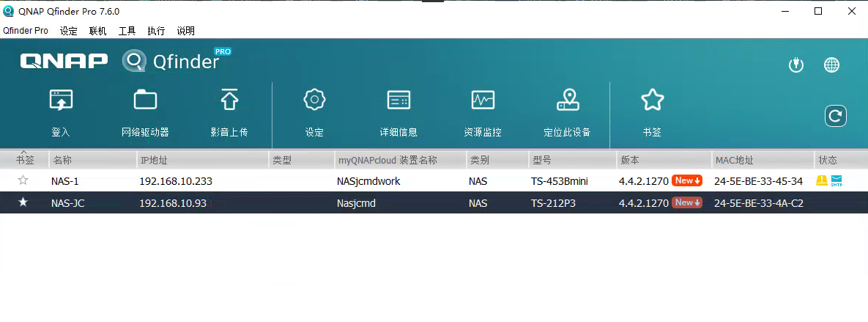Click the refresh button icon
Screen dimensions: 868x322
pos(835,117)
